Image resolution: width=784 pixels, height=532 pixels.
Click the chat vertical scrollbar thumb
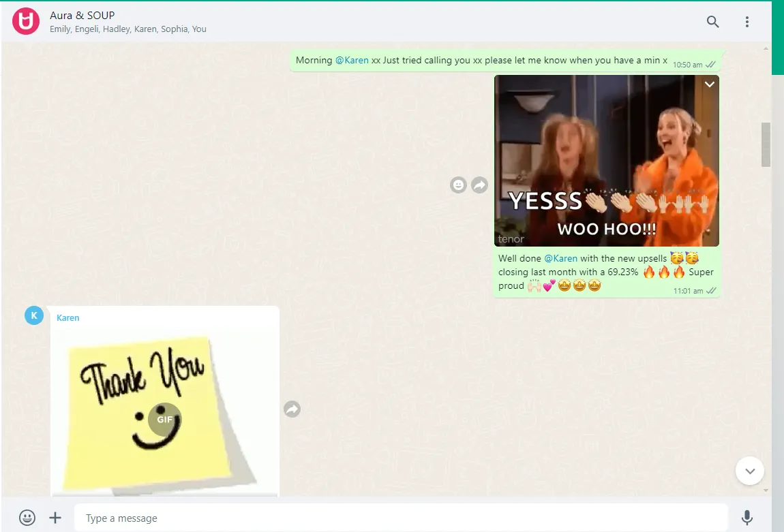click(x=766, y=144)
